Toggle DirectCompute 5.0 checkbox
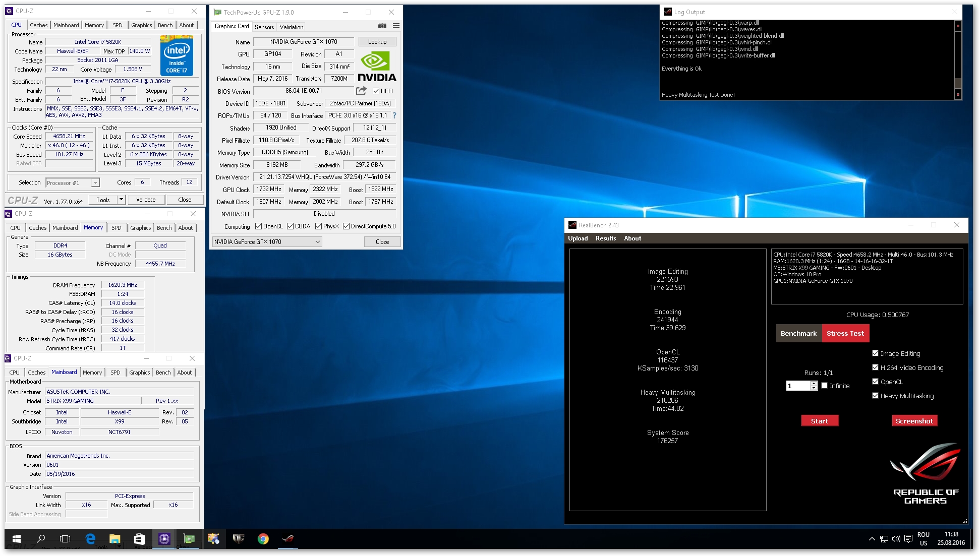The image size is (980, 556). point(346,226)
